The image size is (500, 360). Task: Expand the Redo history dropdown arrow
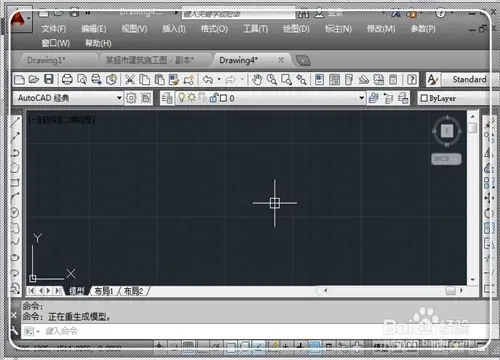tap(242, 80)
